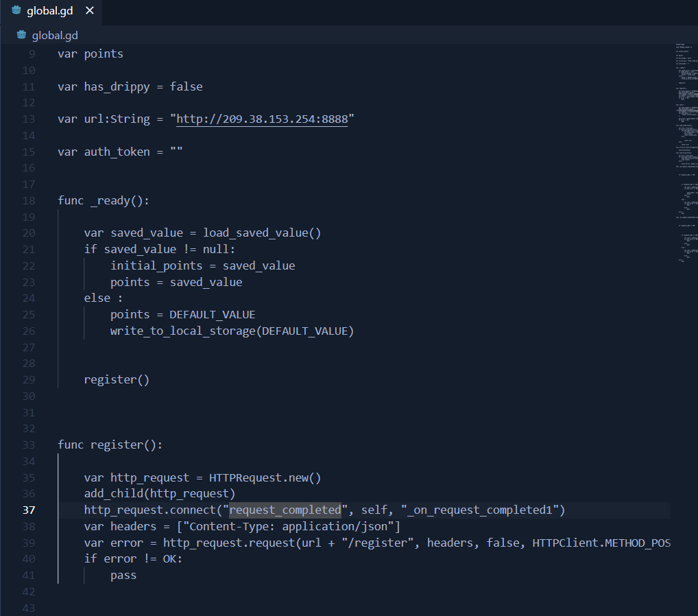Click global.gd in the breadcrumb bar

pyautogui.click(x=55, y=35)
